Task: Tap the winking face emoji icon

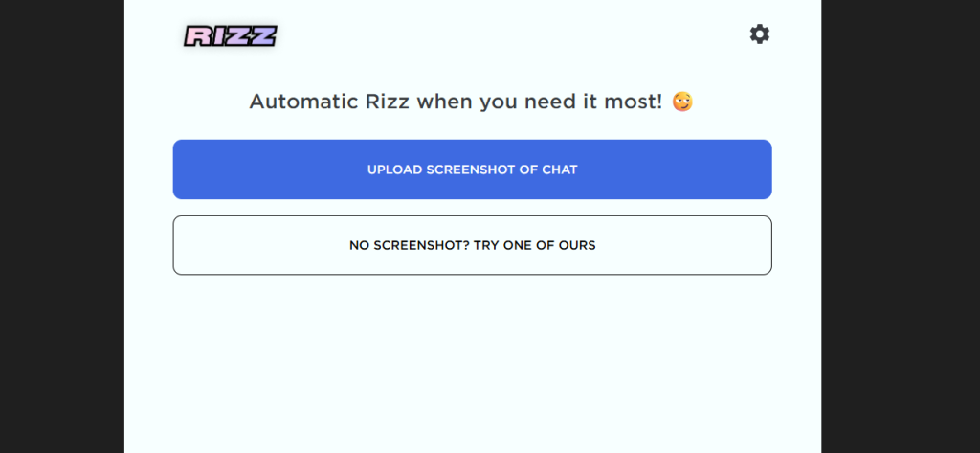Action: pos(682,101)
